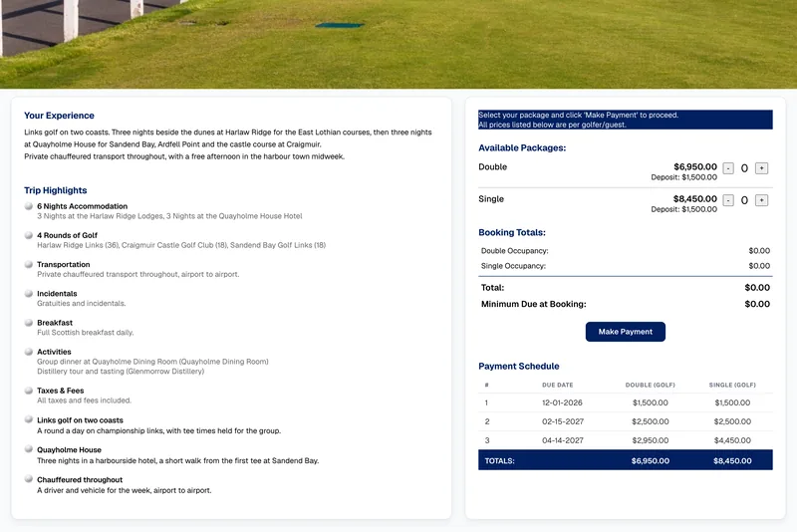Screen dimensions: 797x532
Task: Click the $4,450.00 single payment cell
Action: click(732, 440)
